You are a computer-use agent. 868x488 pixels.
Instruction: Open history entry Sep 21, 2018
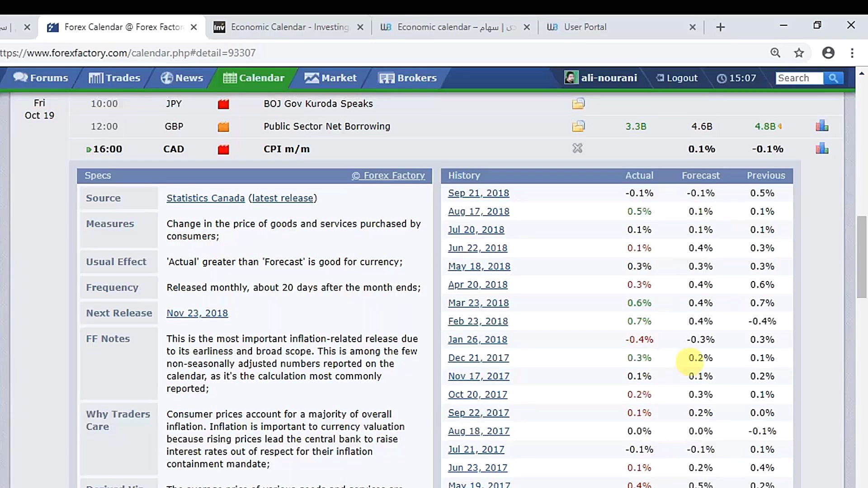click(478, 193)
